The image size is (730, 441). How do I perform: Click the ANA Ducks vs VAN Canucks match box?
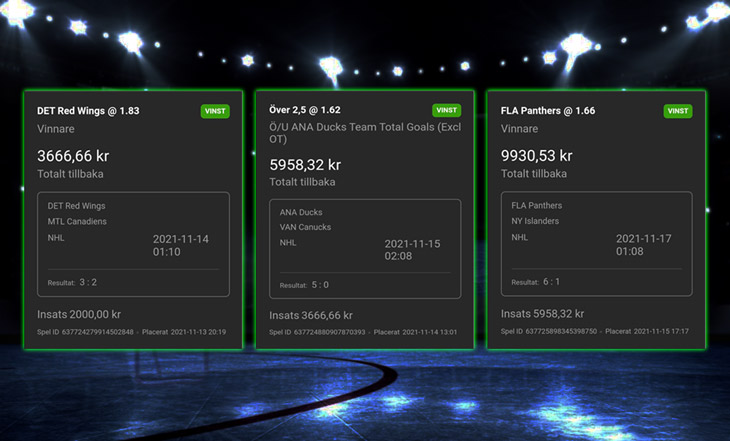click(x=365, y=250)
